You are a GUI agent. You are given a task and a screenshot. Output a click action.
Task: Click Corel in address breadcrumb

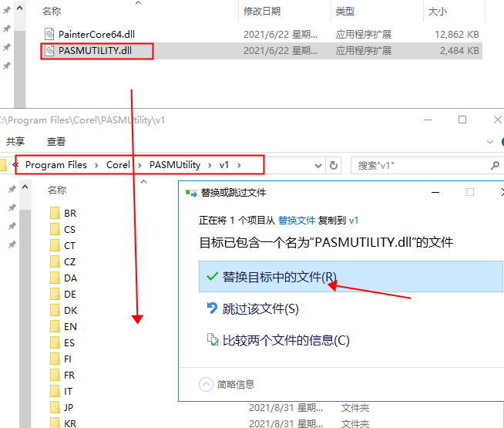point(118,165)
